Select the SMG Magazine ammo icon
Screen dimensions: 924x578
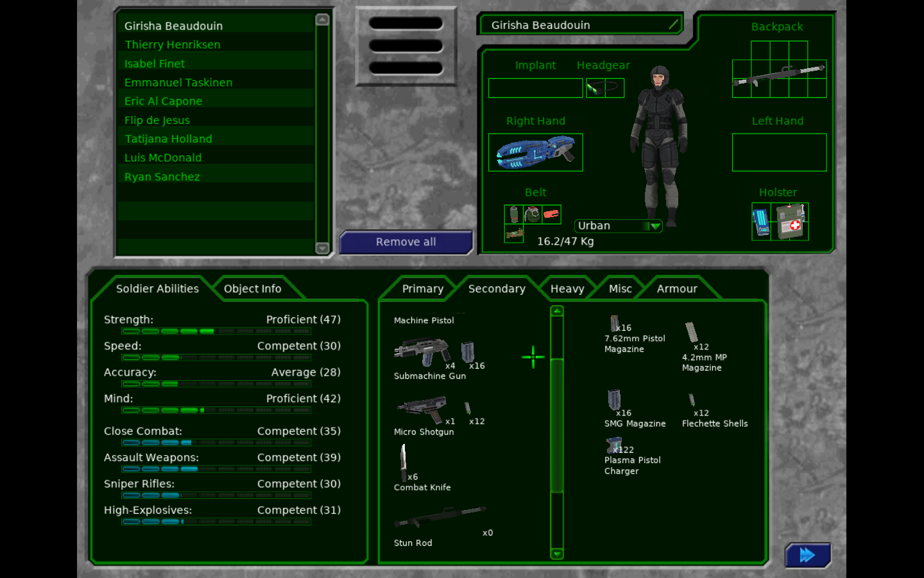[x=614, y=399]
